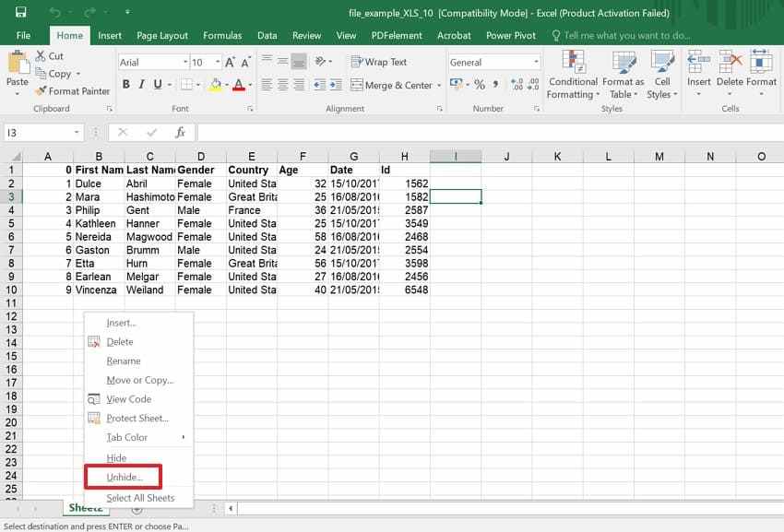
Task: Apply Fill Color bucket icon
Action: [216, 85]
